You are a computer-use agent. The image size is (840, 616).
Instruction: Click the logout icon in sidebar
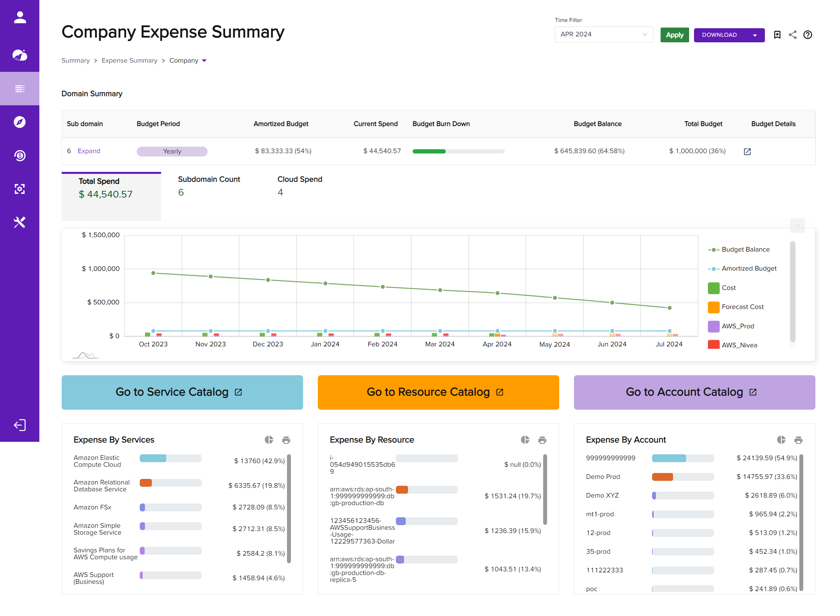tap(20, 425)
